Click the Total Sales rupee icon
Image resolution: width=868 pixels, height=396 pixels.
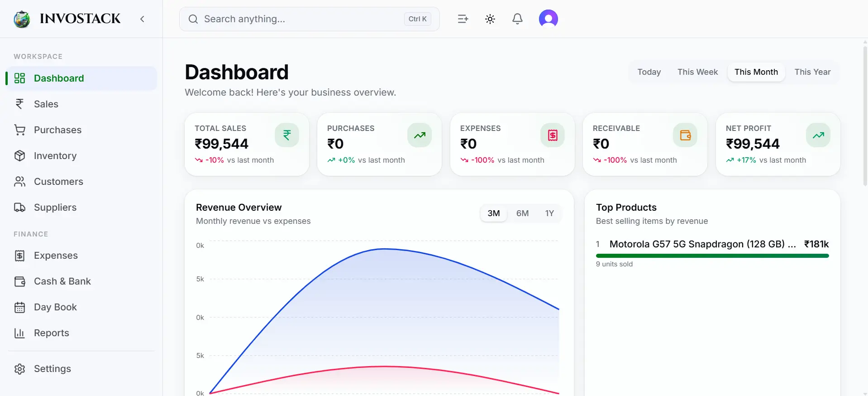click(x=287, y=135)
